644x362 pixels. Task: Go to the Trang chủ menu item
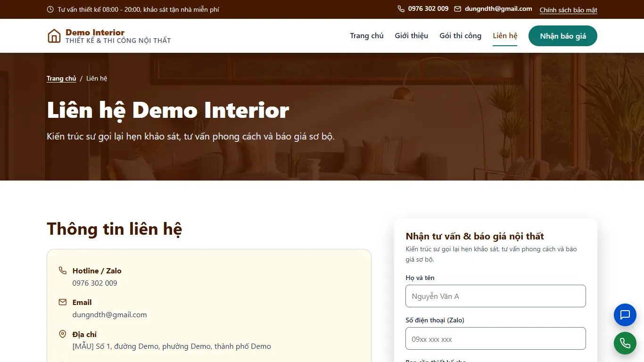(x=367, y=36)
